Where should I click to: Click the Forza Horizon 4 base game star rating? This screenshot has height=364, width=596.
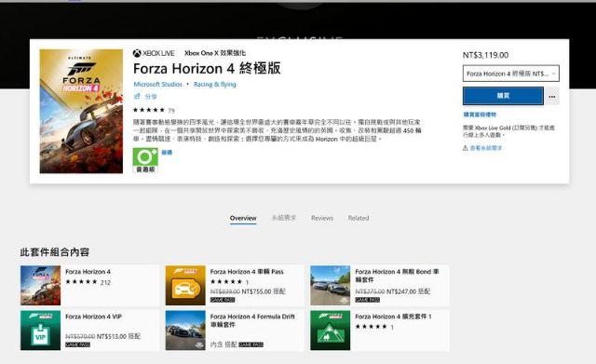pos(81,282)
